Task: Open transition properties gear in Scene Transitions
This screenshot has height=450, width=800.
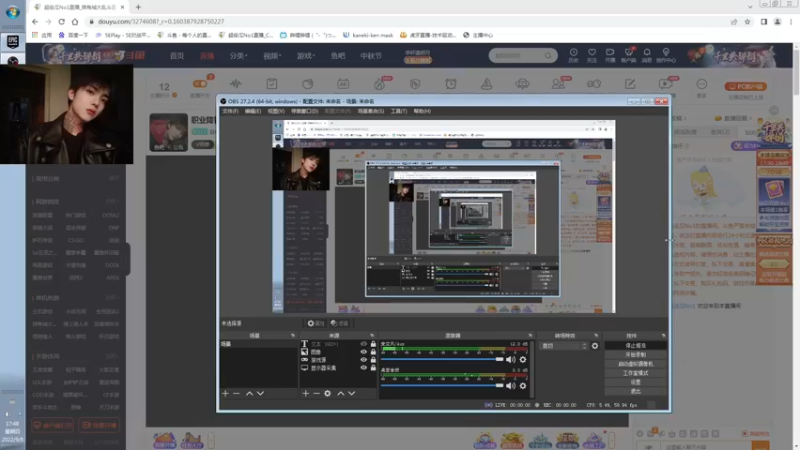Action: point(595,346)
